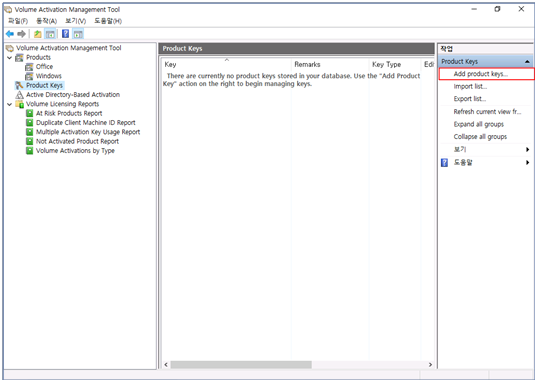Select Office in the tree
The width and height of the screenshot is (538, 383).
[x=44, y=67]
